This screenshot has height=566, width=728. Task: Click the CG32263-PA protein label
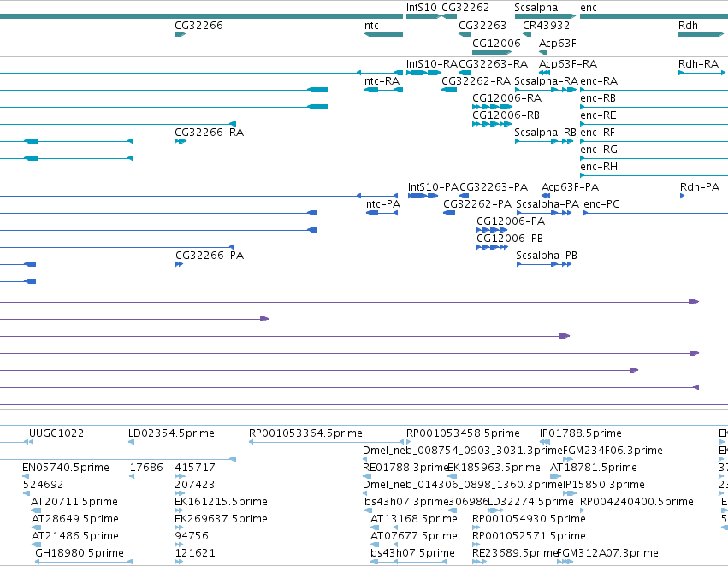(x=494, y=187)
